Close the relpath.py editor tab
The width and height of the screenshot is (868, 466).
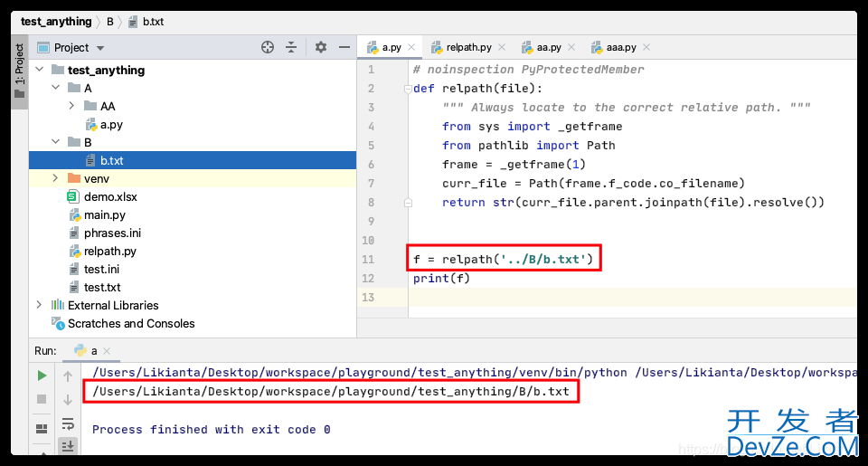pos(502,48)
